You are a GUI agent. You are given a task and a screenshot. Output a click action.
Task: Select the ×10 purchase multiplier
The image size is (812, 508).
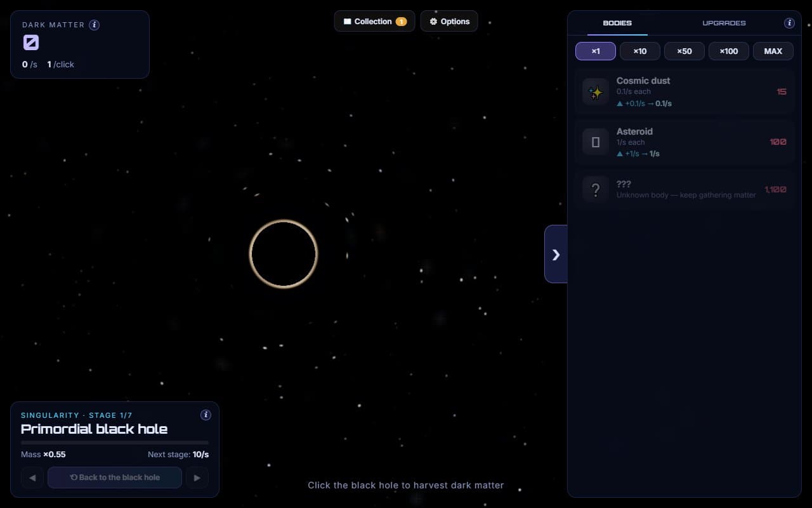coord(640,51)
